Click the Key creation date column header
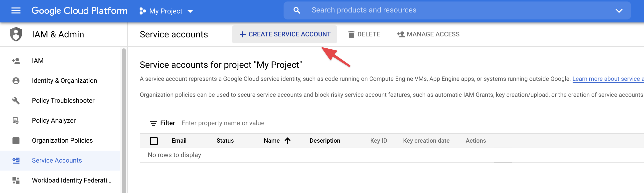This screenshot has height=193, width=644. click(x=426, y=141)
